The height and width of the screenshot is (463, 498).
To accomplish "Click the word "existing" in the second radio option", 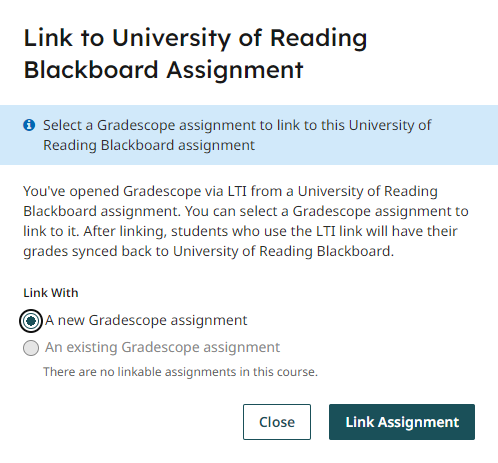I will coord(92,347).
